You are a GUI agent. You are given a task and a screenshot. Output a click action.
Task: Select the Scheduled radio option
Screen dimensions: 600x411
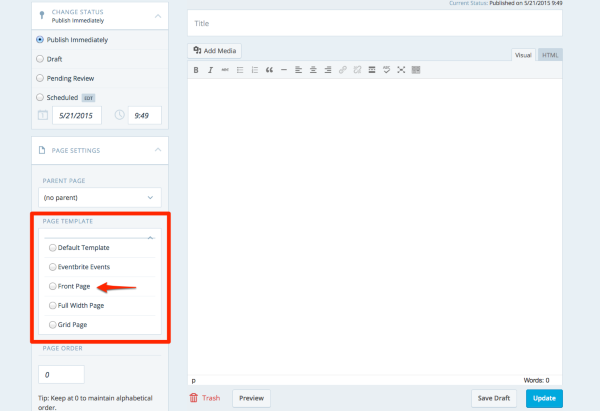point(40,97)
